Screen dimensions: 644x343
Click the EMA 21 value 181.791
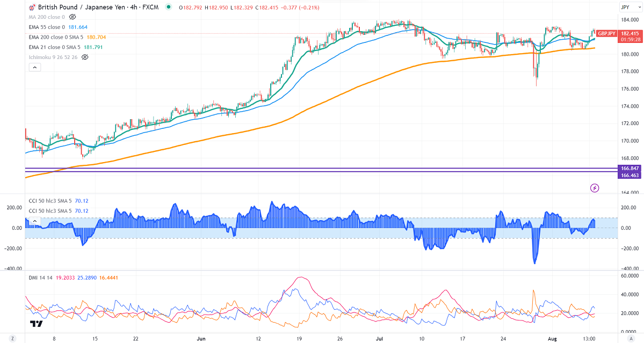coord(93,47)
